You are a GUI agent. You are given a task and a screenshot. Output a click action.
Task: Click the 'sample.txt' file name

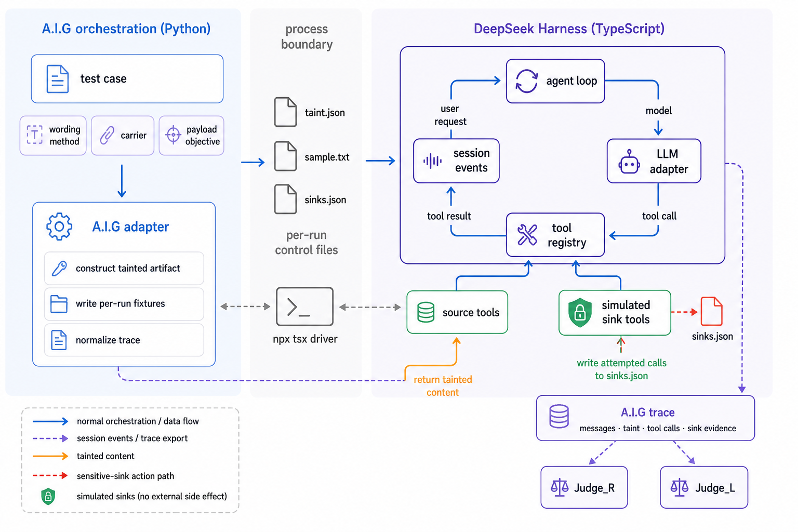[327, 157]
